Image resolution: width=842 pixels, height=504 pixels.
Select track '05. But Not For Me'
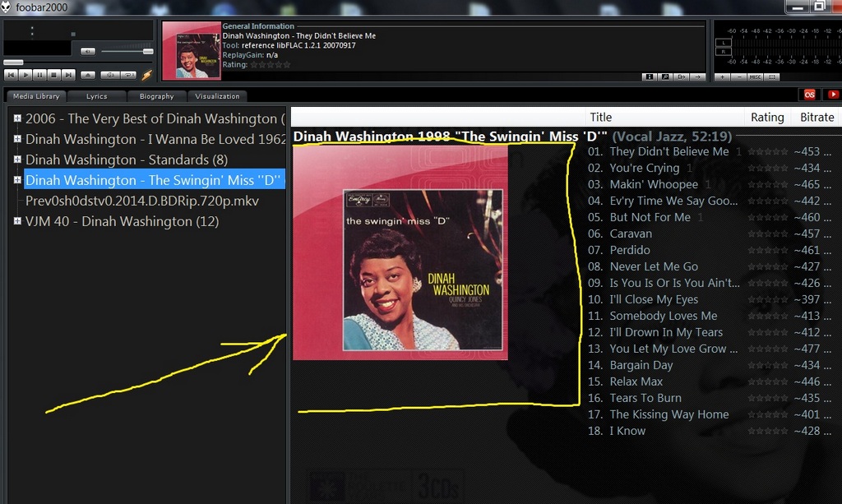coord(639,217)
